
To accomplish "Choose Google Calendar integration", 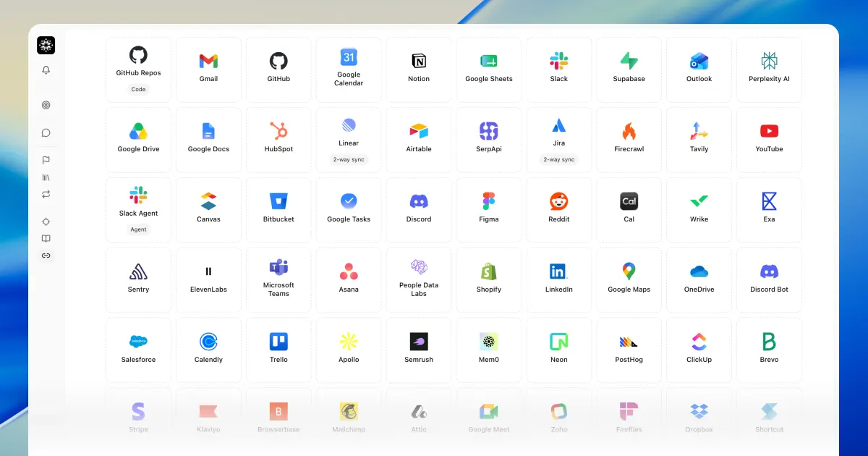I will pyautogui.click(x=349, y=69).
